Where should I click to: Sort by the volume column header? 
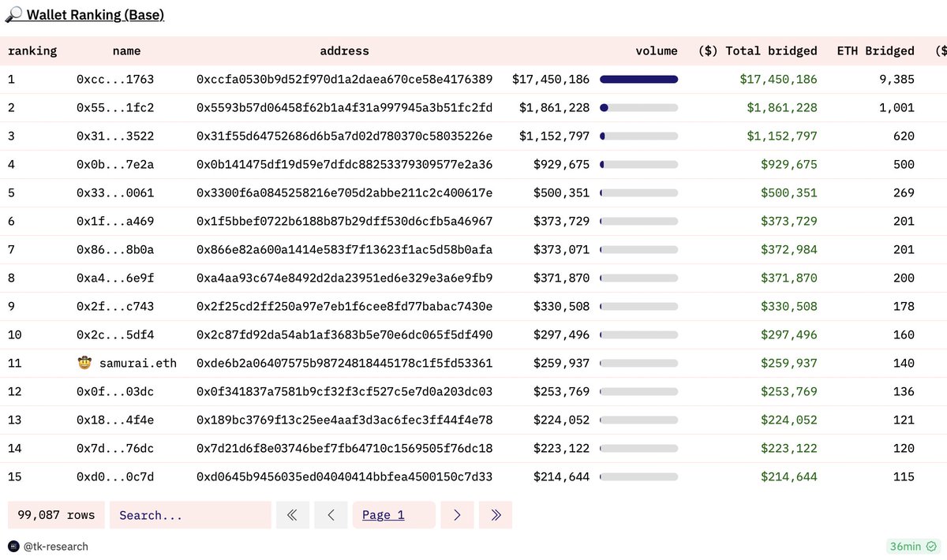[x=657, y=50]
